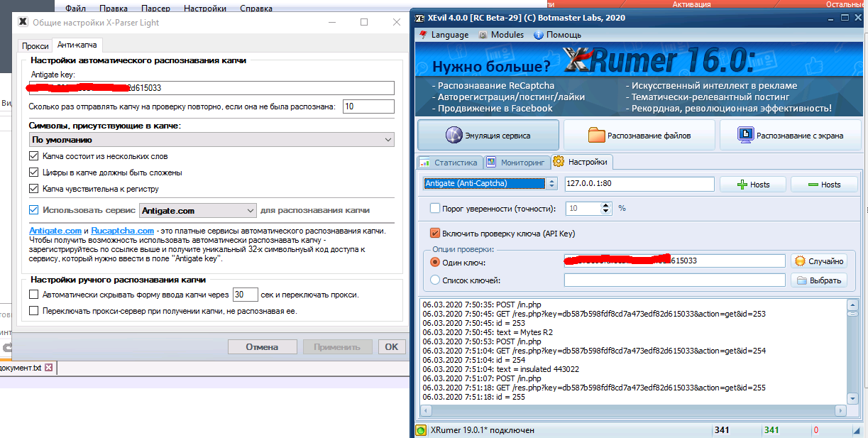Select the Анти-капча tab
The image size is (868, 438).
77,45
